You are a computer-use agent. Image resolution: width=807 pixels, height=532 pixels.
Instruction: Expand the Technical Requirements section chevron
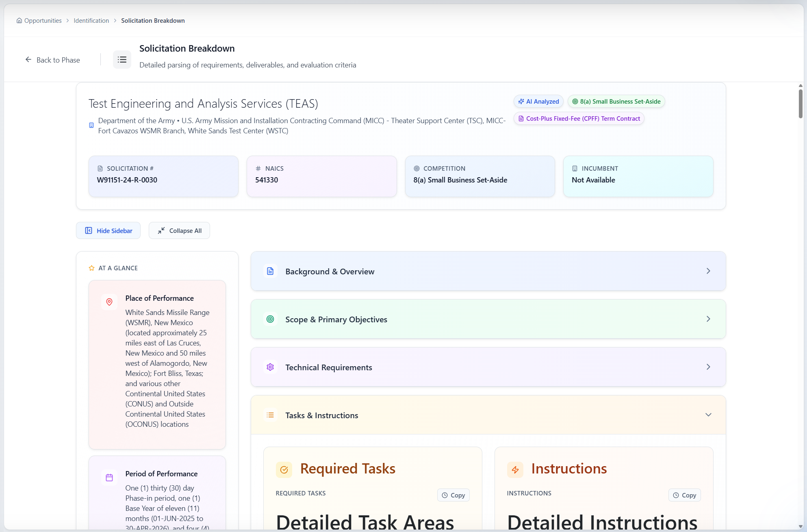[708, 367]
